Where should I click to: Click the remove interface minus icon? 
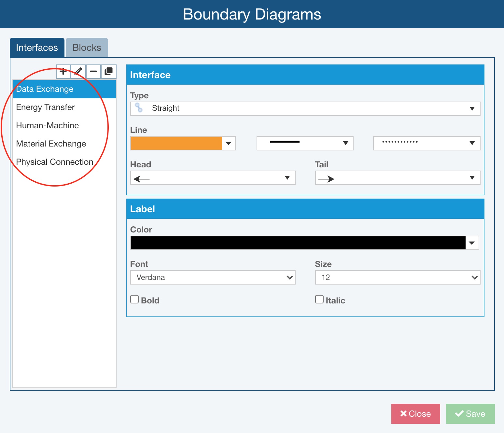click(93, 72)
